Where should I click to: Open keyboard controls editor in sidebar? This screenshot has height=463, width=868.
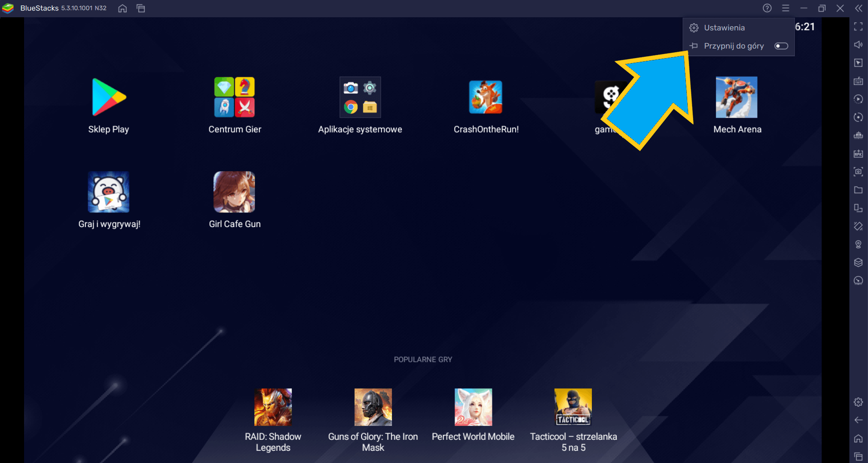(x=858, y=81)
